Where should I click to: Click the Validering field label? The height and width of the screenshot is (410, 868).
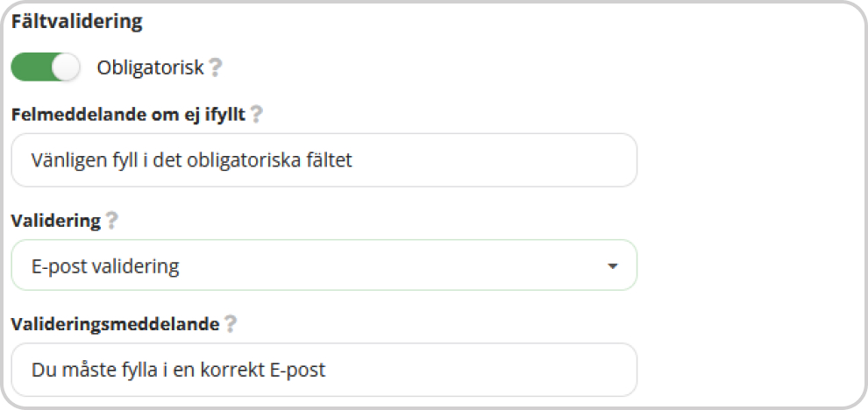point(56,222)
